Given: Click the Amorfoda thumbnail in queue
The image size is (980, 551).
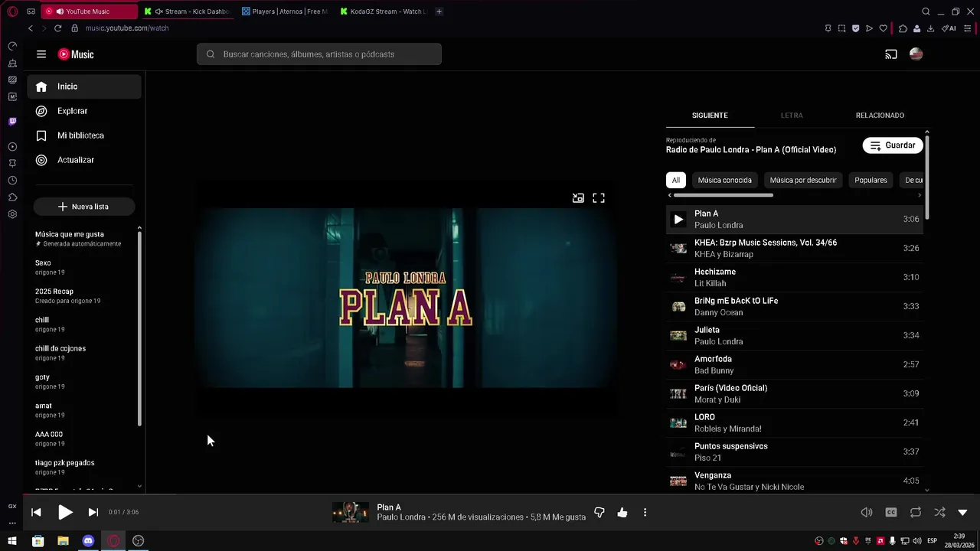Looking at the screenshot, I should 678,365.
